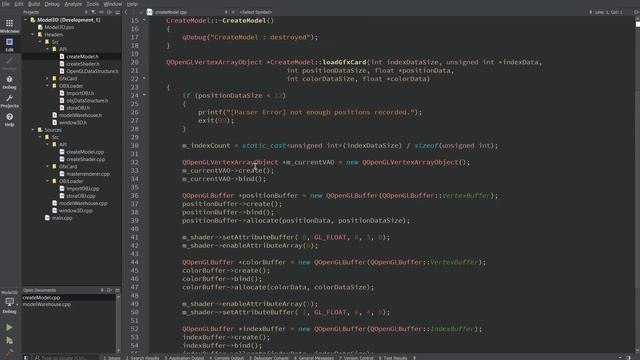The height and width of the screenshot is (360, 640).
Task: Collapse the OBJLoader folder under Headers
Action: 48,86
